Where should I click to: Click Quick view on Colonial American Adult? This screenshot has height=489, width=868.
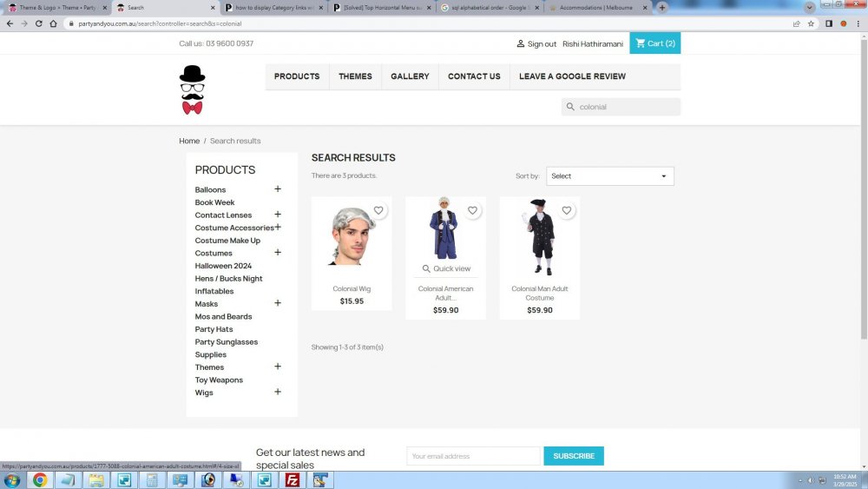point(446,268)
